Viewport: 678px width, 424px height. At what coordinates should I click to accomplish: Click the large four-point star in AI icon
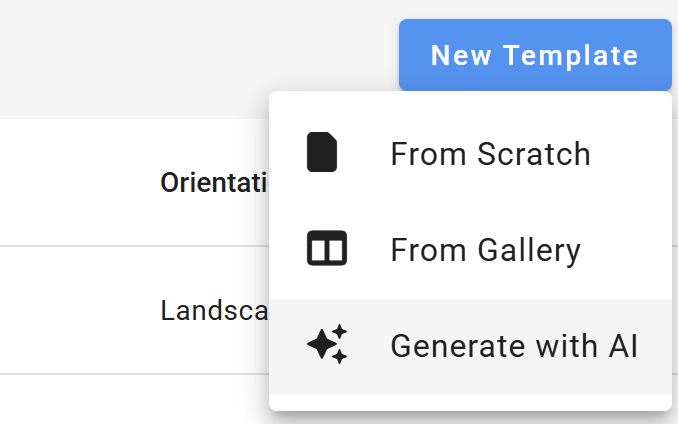point(322,344)
